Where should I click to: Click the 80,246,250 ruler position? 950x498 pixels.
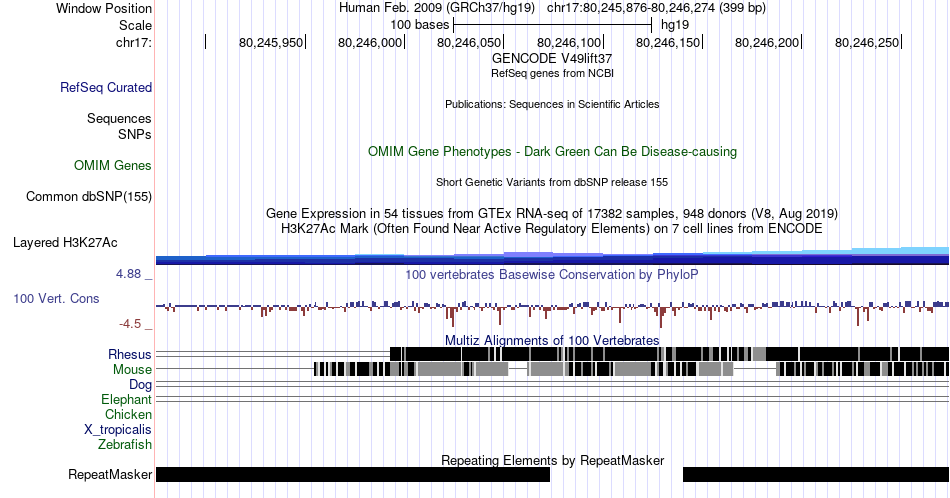coord(867,42)
